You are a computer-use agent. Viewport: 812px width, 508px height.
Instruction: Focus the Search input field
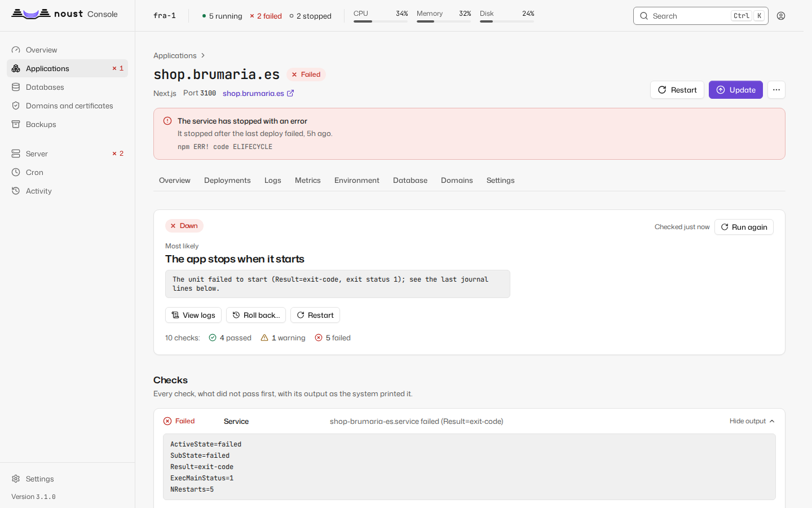tap(701, 16)
